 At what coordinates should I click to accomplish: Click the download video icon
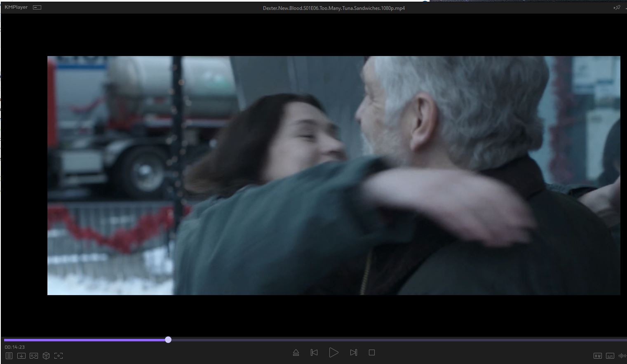pos(21,356)
